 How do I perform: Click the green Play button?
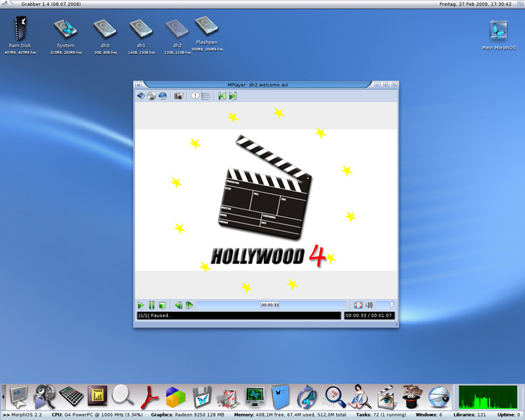[x=140, y=305]
